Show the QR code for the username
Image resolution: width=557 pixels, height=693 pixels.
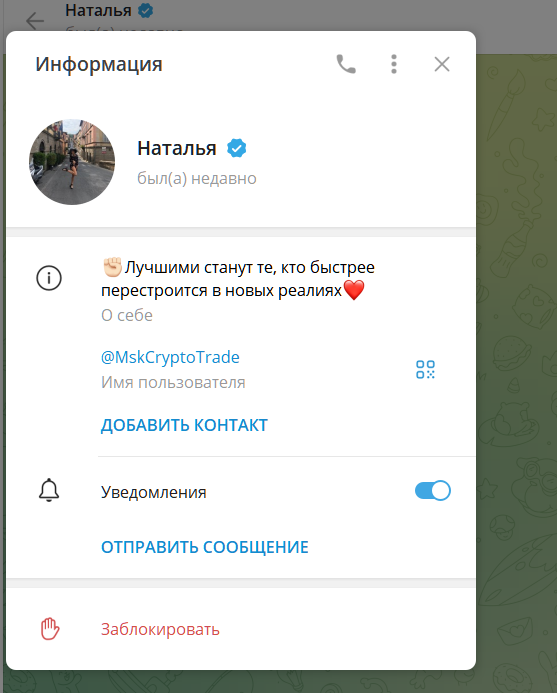click(425, 369)
